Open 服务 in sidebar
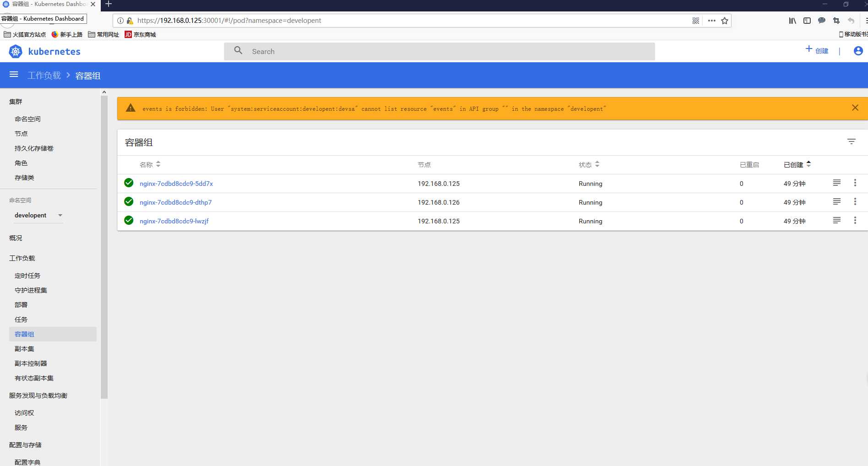Viewport: 868px width, 466px height. 21,428
